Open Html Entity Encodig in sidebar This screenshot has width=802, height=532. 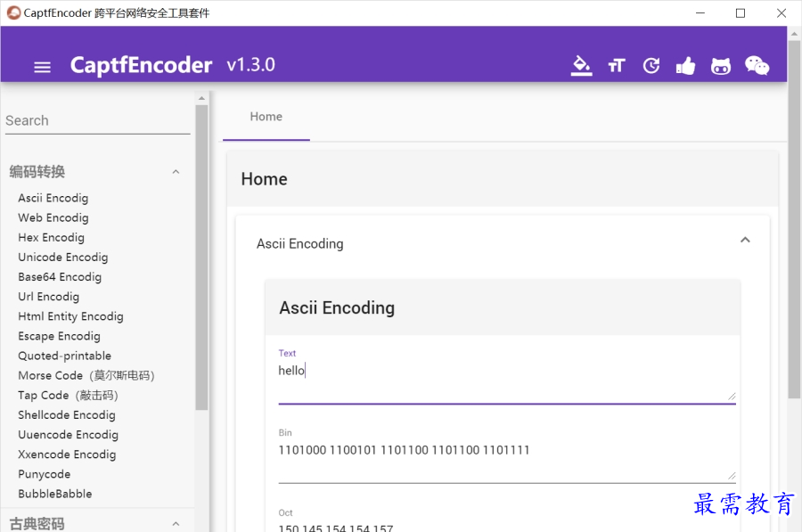[70, 316]
